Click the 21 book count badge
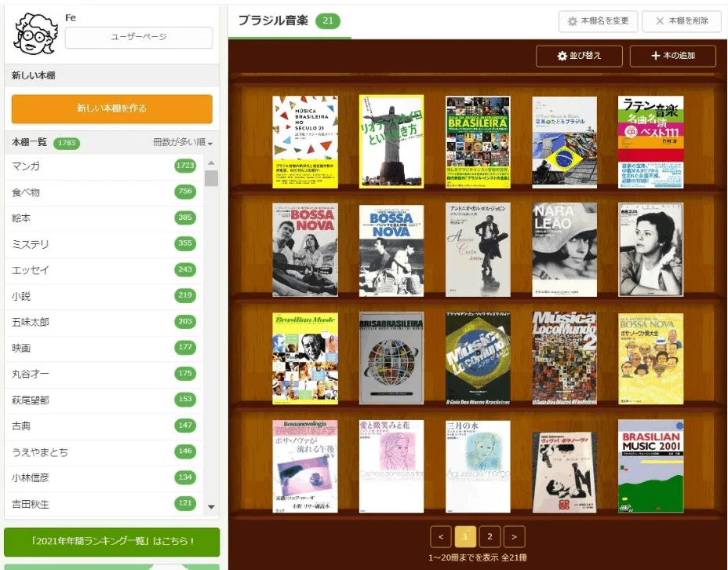The image size is (728, 570). tap(328, 21)
